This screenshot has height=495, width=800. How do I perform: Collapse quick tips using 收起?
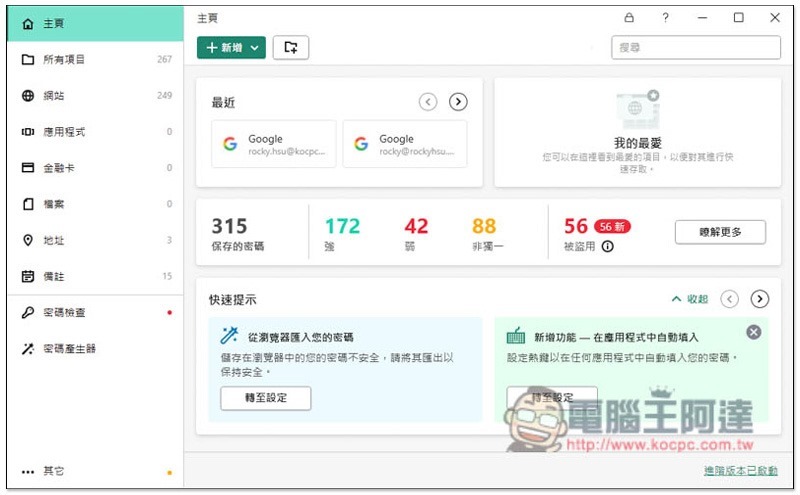690,299
